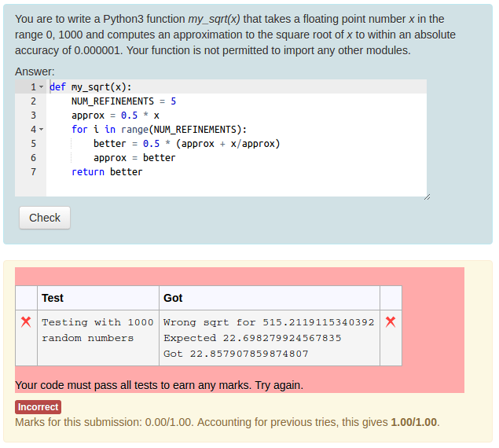
Task: Click the Answer label above editor
Action: click(x=35, y=72)
